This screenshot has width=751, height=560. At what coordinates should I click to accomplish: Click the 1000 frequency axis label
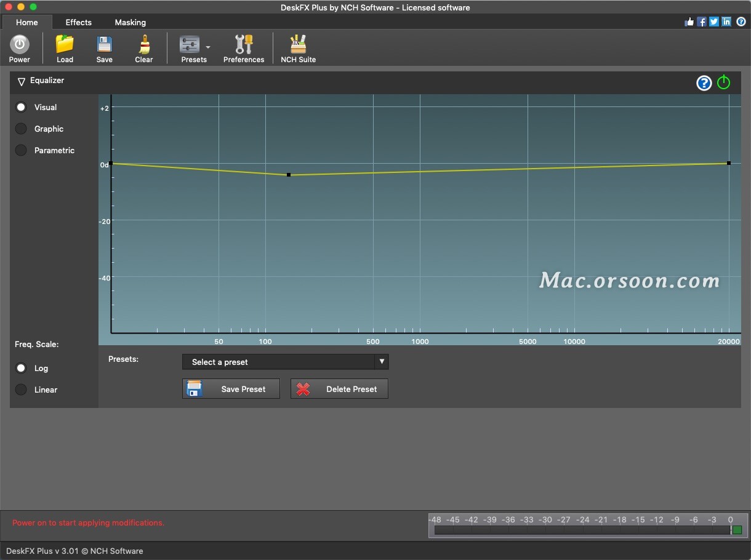(x=420, y=342)
